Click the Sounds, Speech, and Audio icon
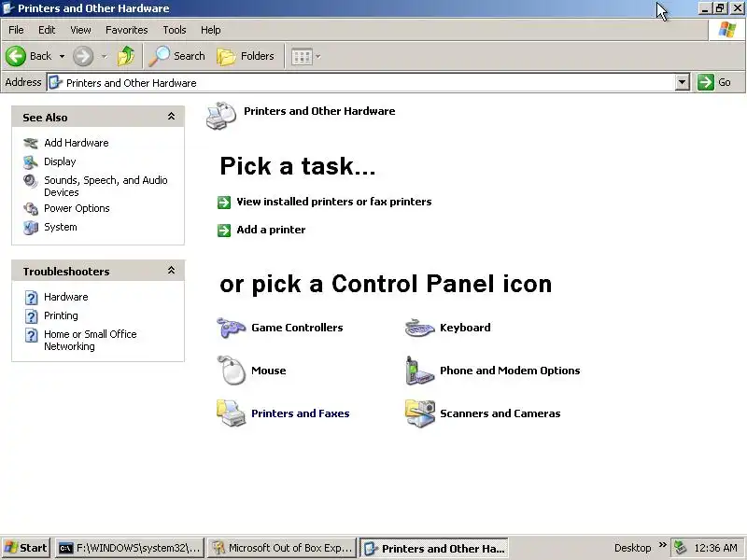The width and height of the screenshot is (747, 560). coord(31,181)
